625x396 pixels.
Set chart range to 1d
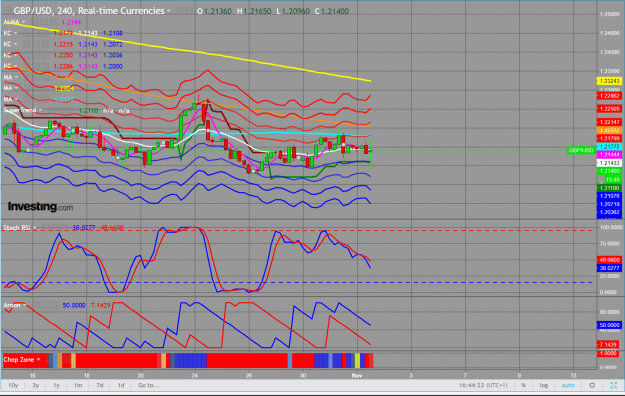click(121, 385)
